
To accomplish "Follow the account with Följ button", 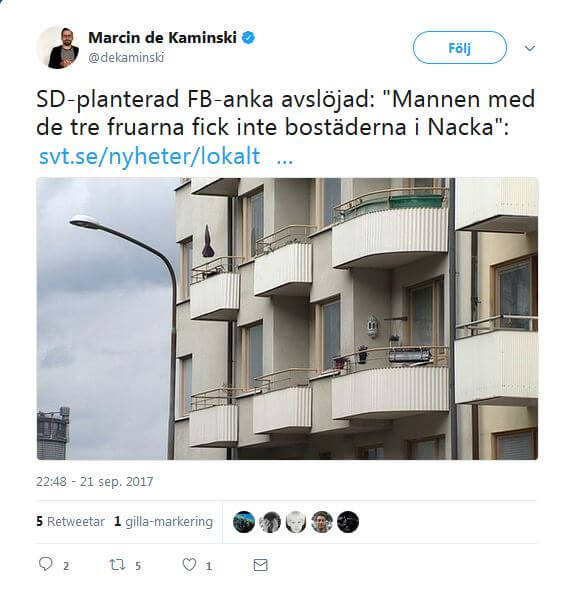I will pos(460,48).
